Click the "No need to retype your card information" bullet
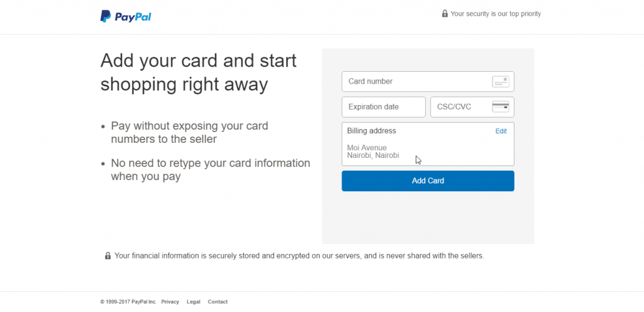The width and height of the screenshot is (644, 312). tap(210, 170)
